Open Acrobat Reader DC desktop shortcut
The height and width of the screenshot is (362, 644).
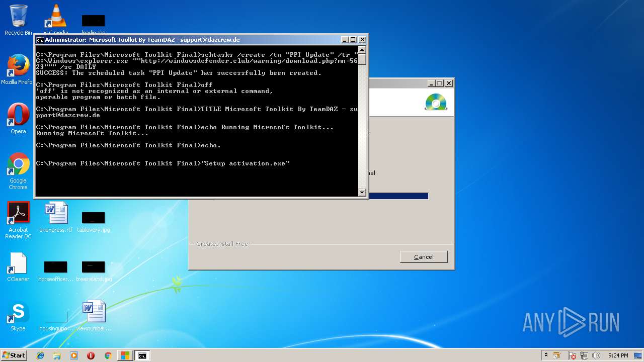coord(18,220)
